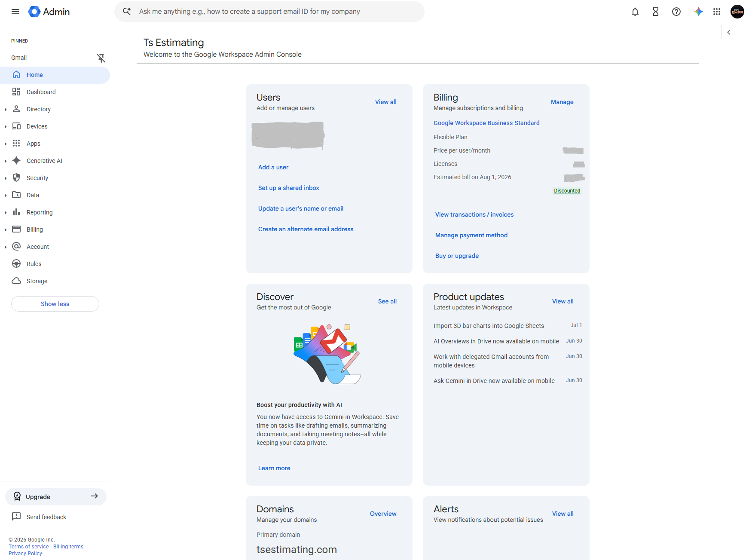This screenshot has height=560, width=746.
Task: Click the Apps grid icon in sidebar
Action: click(16, 143)
